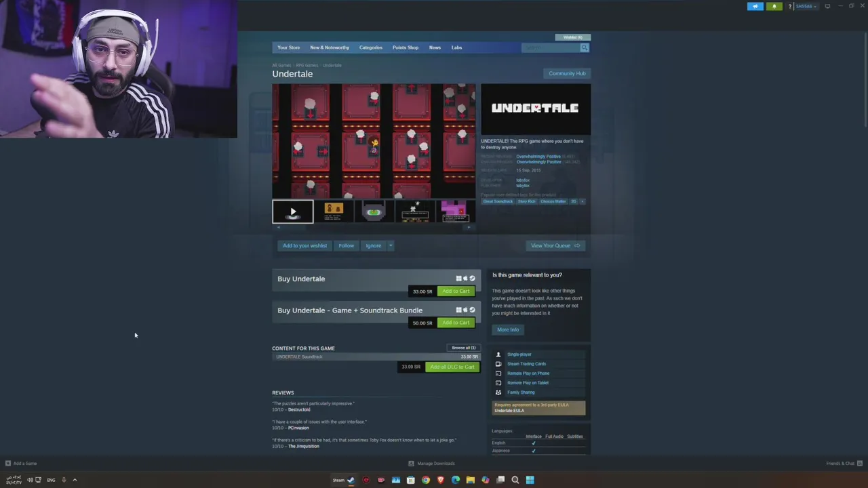
Task: Click Add all DLC to Cart
Action: coord(452,367)
